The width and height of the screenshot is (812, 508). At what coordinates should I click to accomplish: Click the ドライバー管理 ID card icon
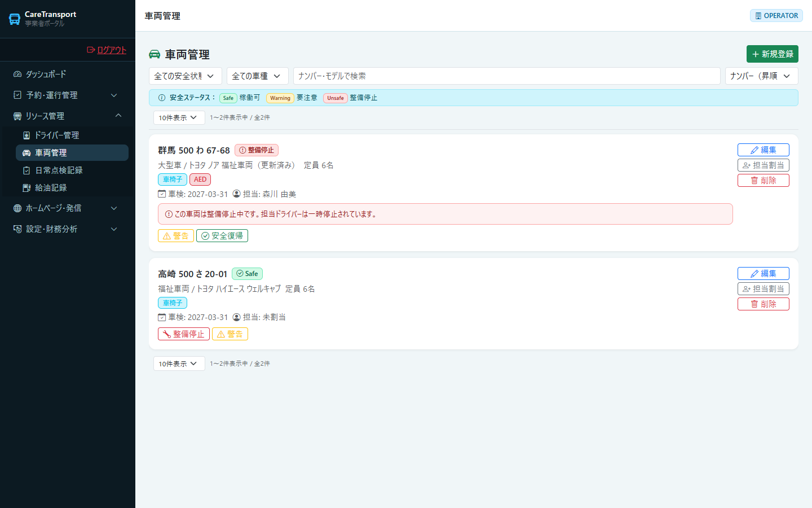coord(27,135)
